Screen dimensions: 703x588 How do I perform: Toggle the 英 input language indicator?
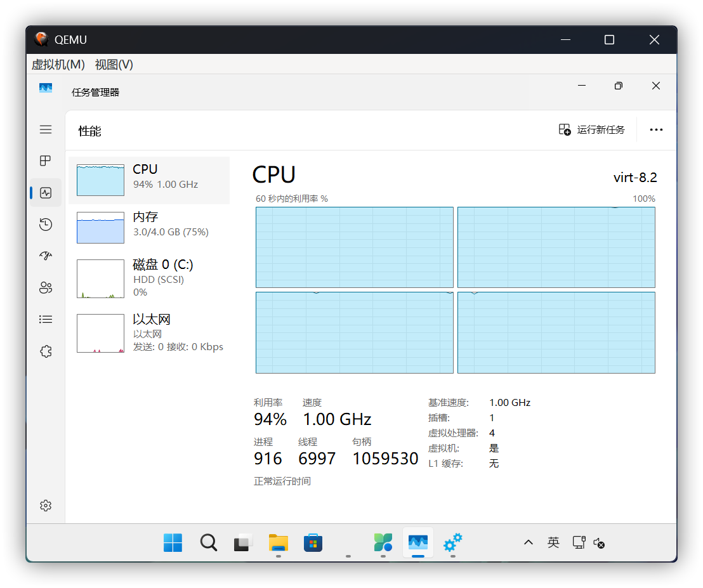click(553, 542)
